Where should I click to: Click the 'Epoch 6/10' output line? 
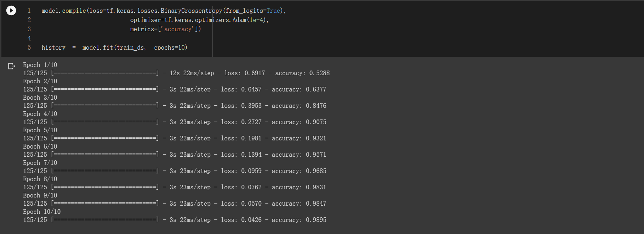coord(40,146)
